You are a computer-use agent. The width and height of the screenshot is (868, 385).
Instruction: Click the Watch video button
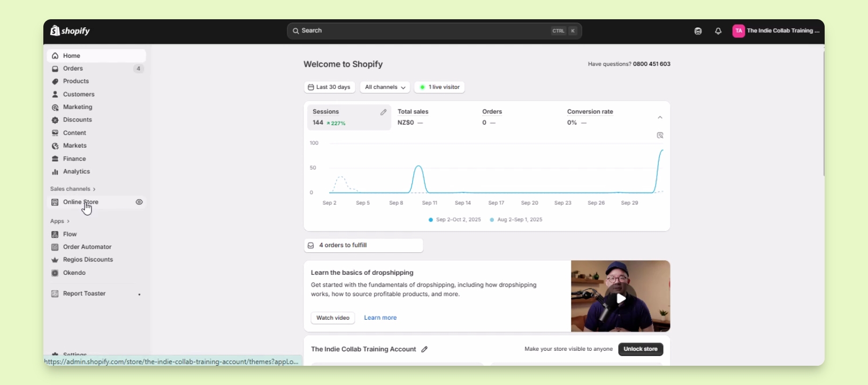click(333, 318)
